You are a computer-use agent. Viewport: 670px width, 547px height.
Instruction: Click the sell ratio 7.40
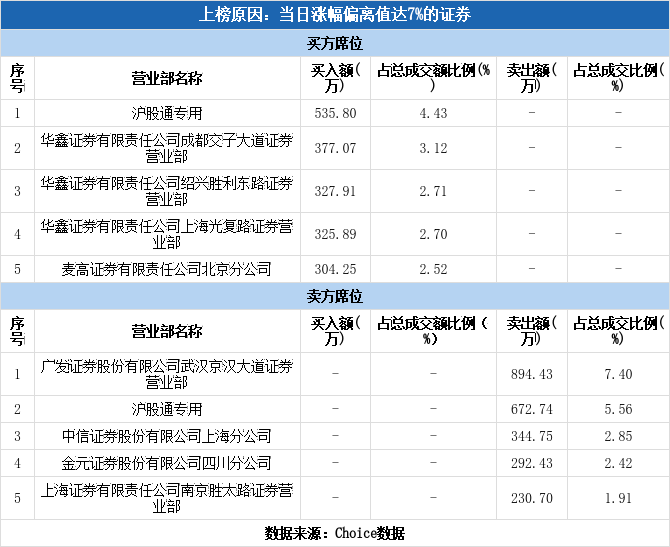tap(618, 374)
